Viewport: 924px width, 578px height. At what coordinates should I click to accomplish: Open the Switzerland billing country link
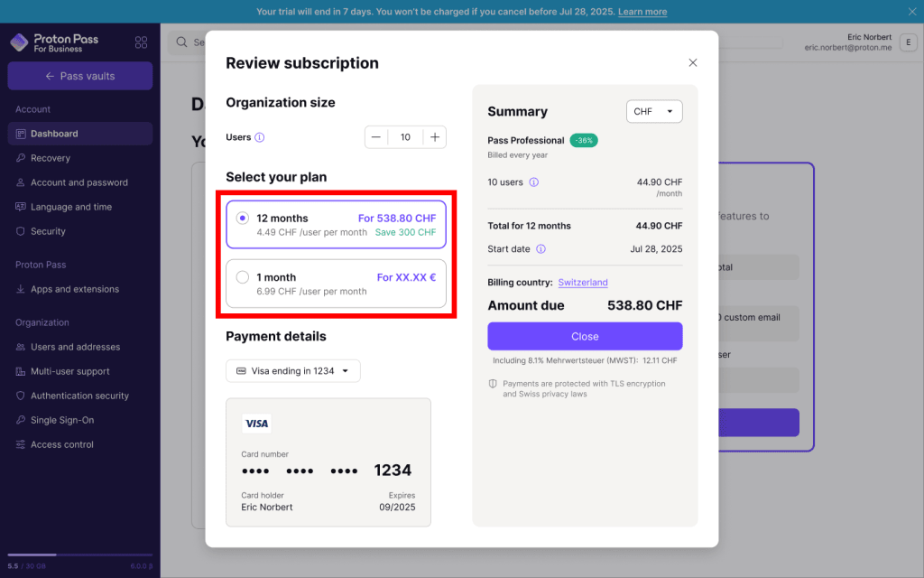[x=583, y=282]
